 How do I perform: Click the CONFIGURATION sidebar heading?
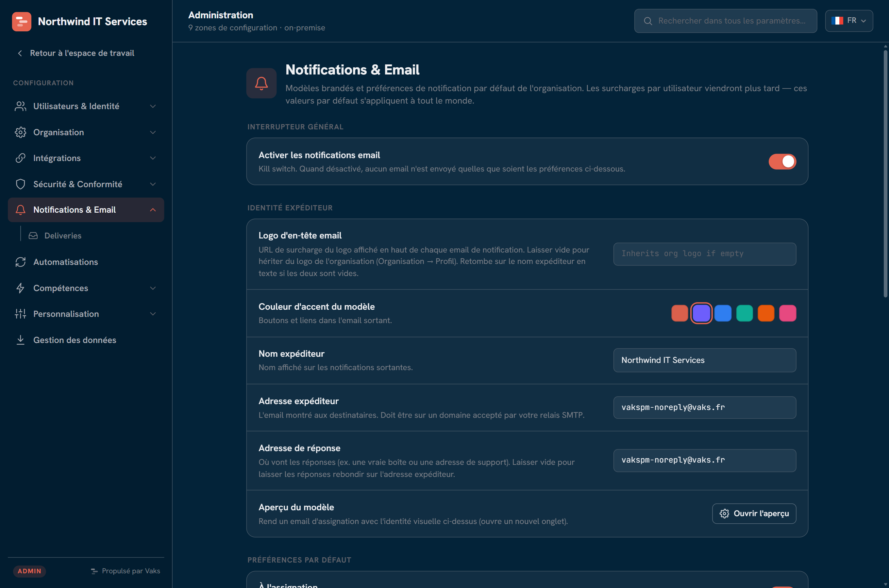click(x=43, y=83)
